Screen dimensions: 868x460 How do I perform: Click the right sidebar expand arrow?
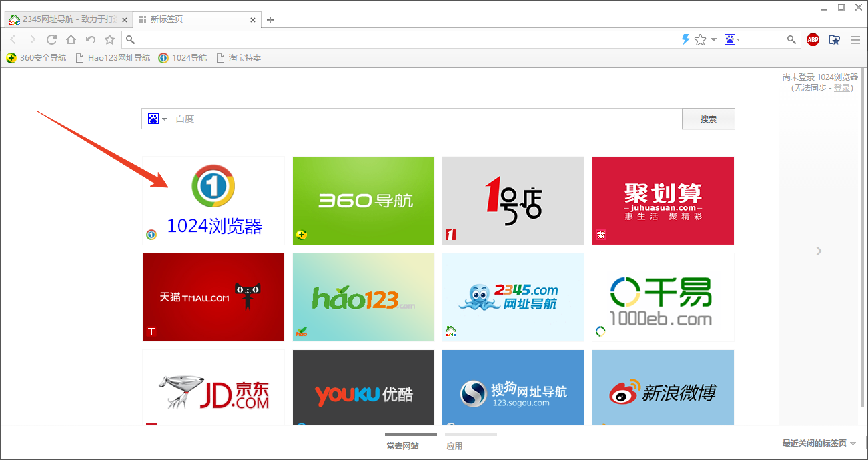819,251
